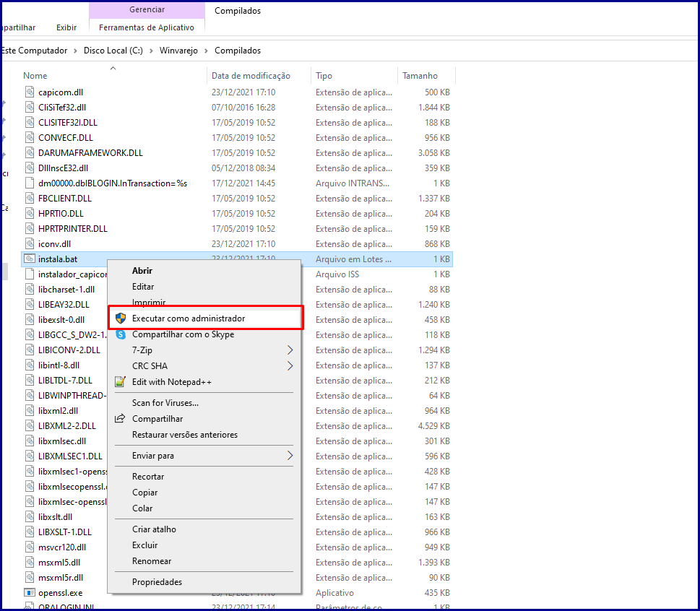Switch to the Exibir ribbon tab
This screenshot has width=700, height=611.
(x=66, y=27)
